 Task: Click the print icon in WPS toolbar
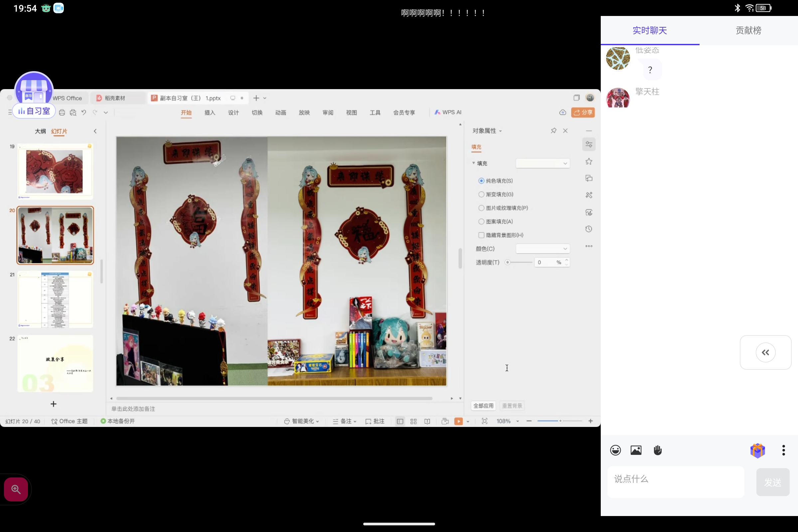(62, 112)
